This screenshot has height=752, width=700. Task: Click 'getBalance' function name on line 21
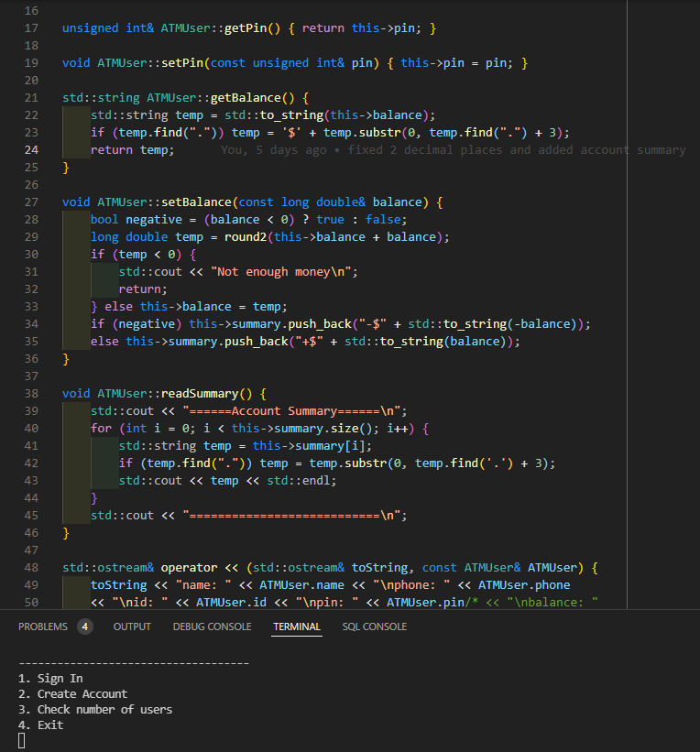246,98
